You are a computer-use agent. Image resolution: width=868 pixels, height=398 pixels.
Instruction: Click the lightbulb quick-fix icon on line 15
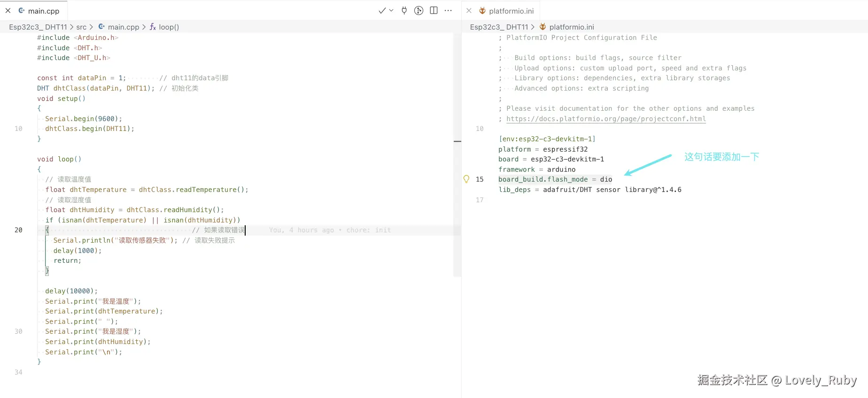[x=466, y=179]
